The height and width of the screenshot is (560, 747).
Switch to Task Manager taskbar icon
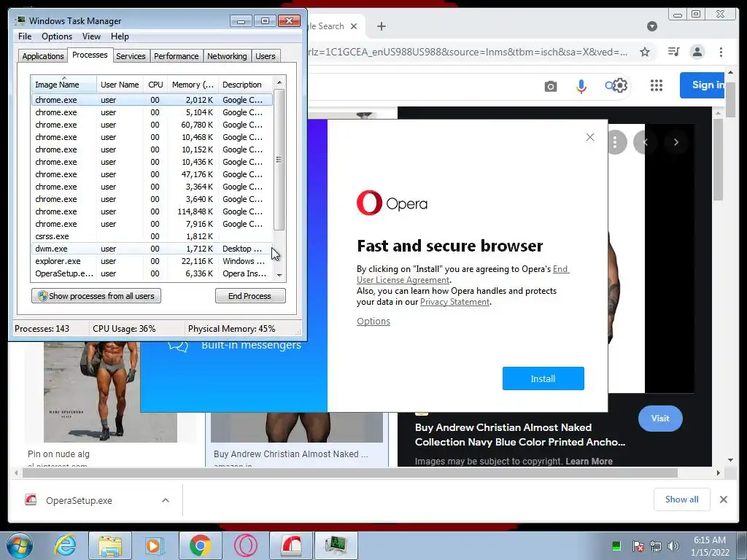point(336,545)
